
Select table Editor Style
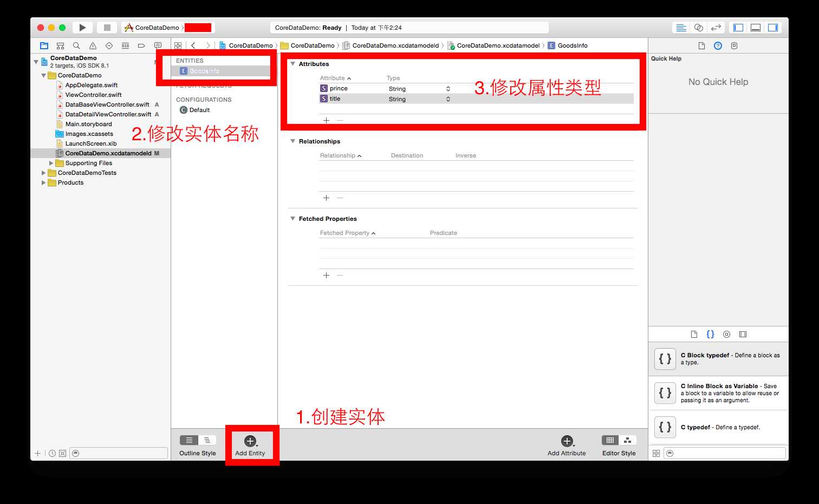tap(610, 440)
